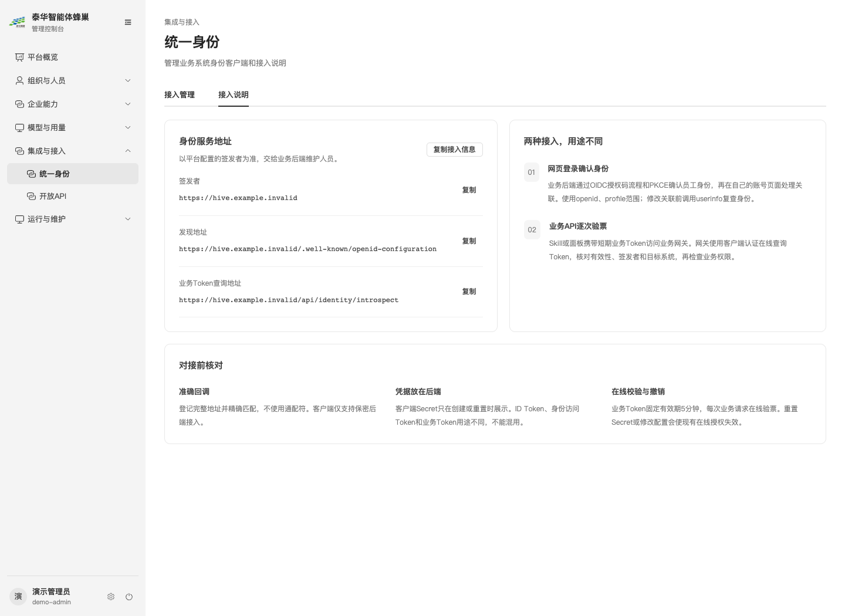This screenshot has width=845, height=616.
Task: Expand the 企业能力 chevron
Action: (x=128, y=104)
